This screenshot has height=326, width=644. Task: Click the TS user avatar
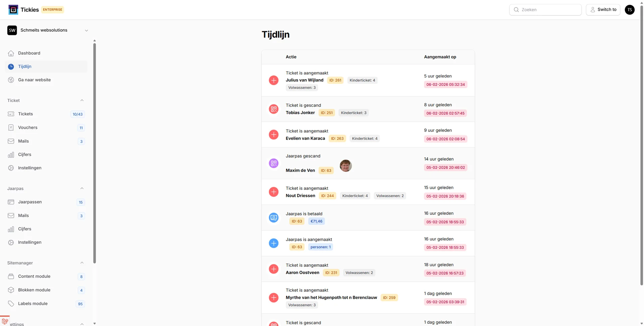tap(630, 10)
